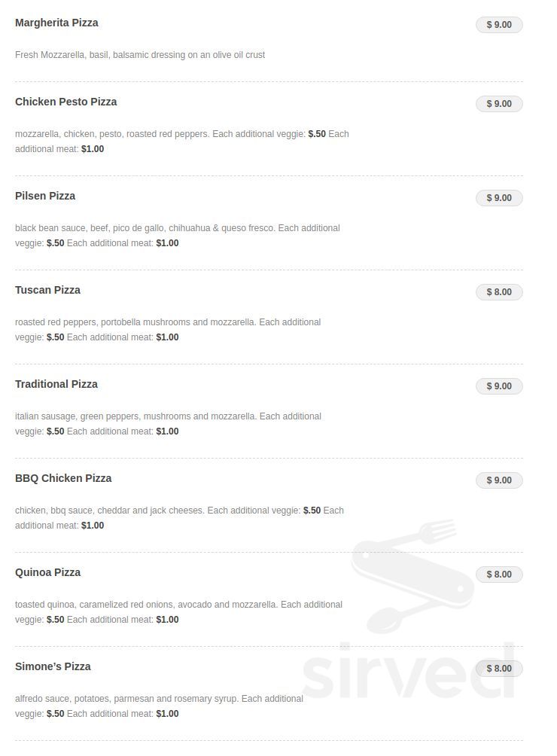Click the Pilsen Pizza $9.00 price badge
The image size is (557, 756).
point(499,198)
